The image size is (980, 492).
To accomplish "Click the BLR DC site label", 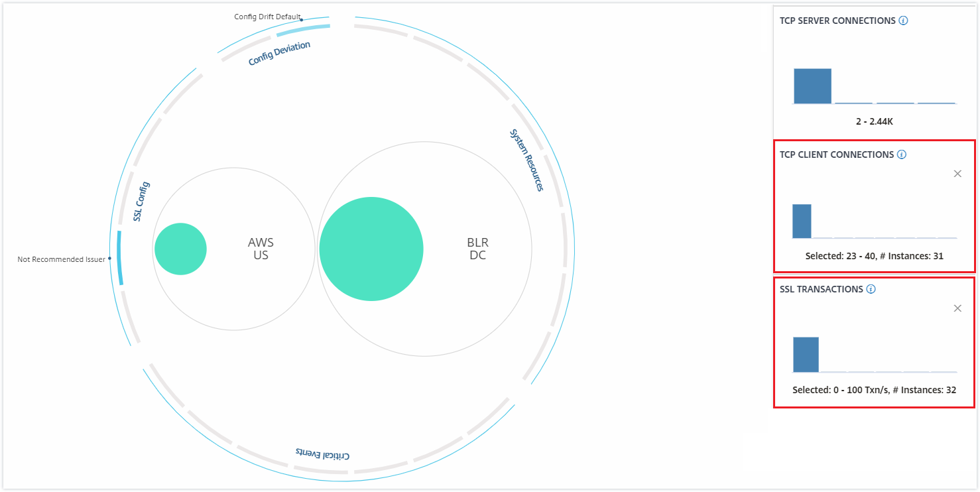I will (477, 249).
